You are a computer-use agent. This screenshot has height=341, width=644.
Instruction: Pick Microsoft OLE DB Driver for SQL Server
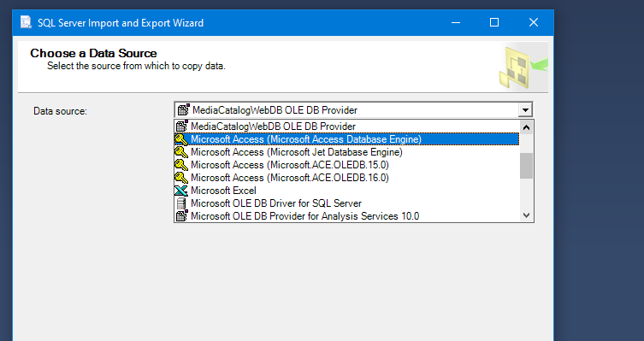click(x=346, y=203)
